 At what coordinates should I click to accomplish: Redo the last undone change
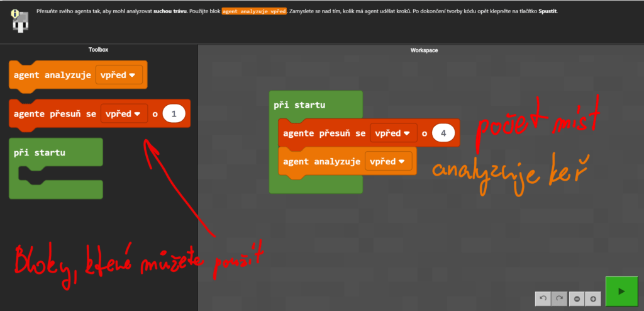tap(558, 299)
